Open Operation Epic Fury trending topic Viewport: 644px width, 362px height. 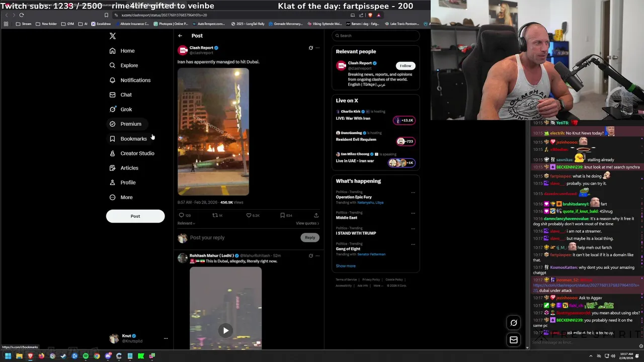pos(354,197)
